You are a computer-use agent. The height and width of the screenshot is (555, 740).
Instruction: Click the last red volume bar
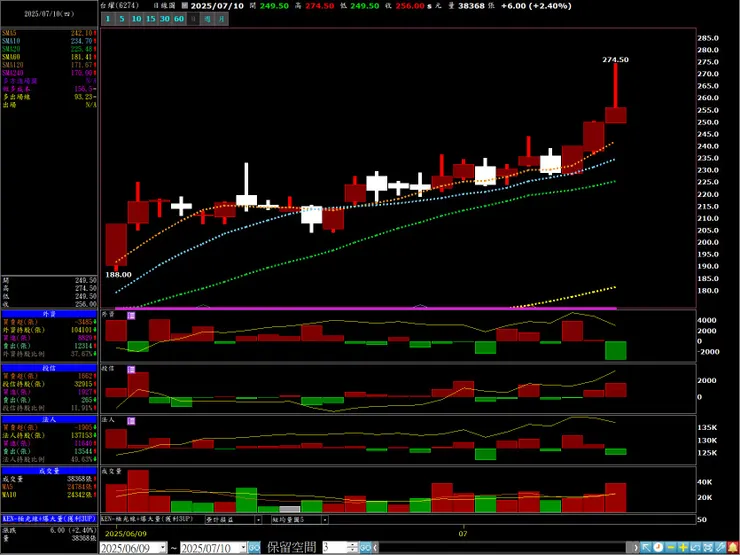(x=615, y=497)
